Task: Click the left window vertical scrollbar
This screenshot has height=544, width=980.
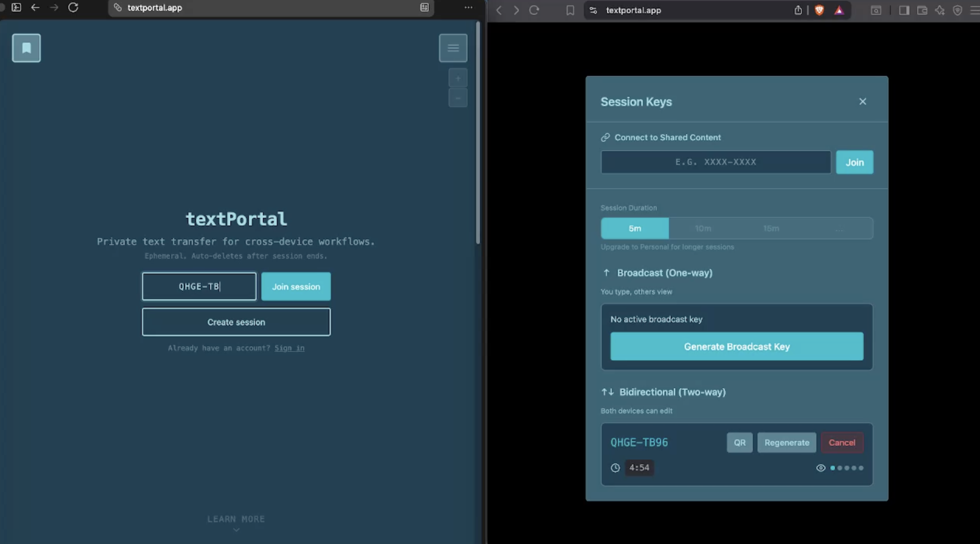Action: 478,133
